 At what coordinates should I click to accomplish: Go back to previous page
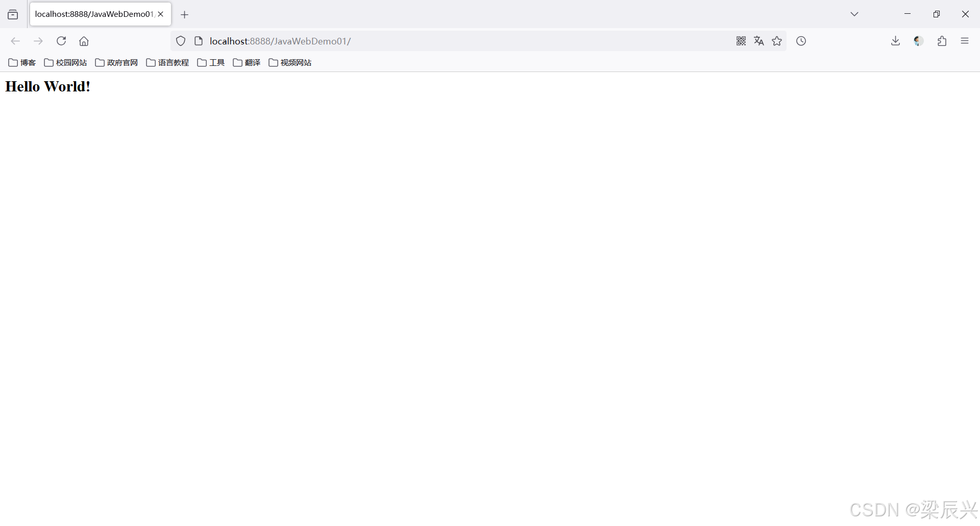click(x=15, y=41)
